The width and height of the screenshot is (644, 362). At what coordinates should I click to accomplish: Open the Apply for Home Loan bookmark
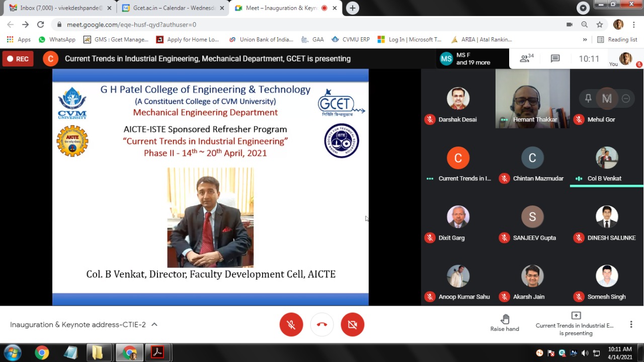(x=188, y=39)
